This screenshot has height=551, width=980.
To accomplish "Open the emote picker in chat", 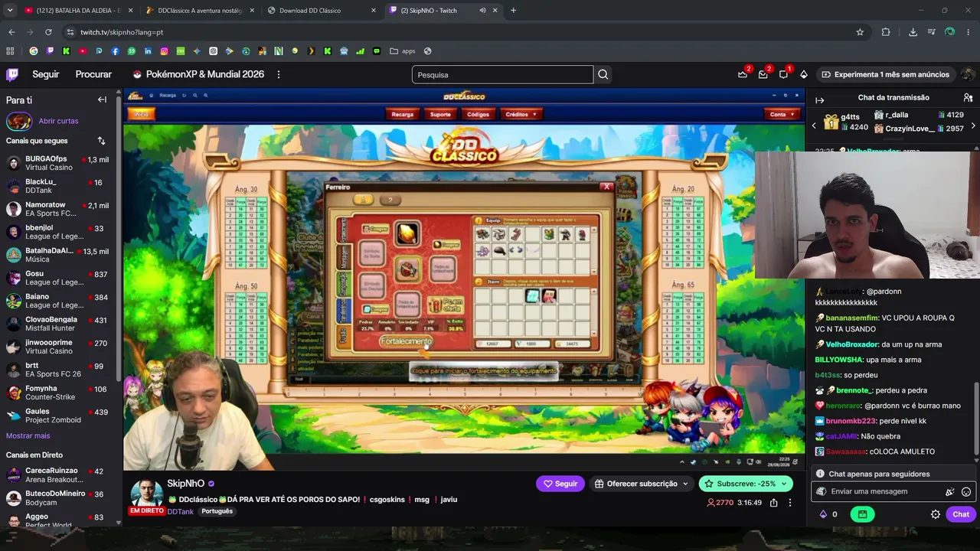I will click(966, 492).
